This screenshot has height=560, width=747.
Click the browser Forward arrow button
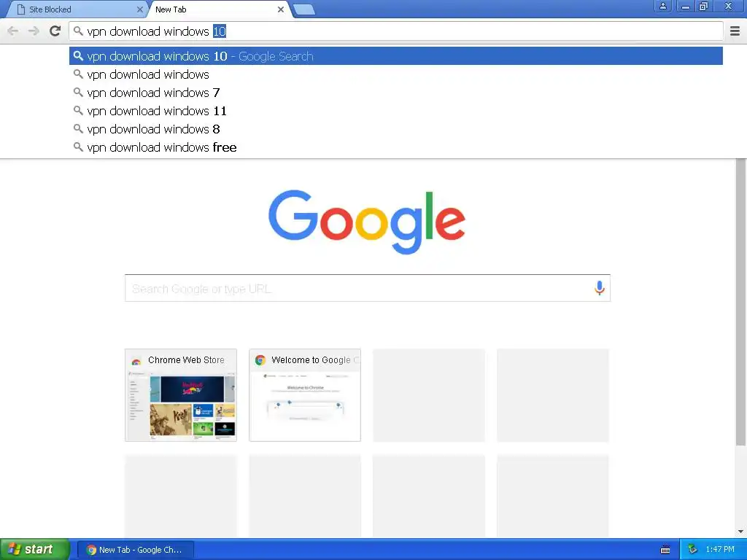click(x=34, y=31)
